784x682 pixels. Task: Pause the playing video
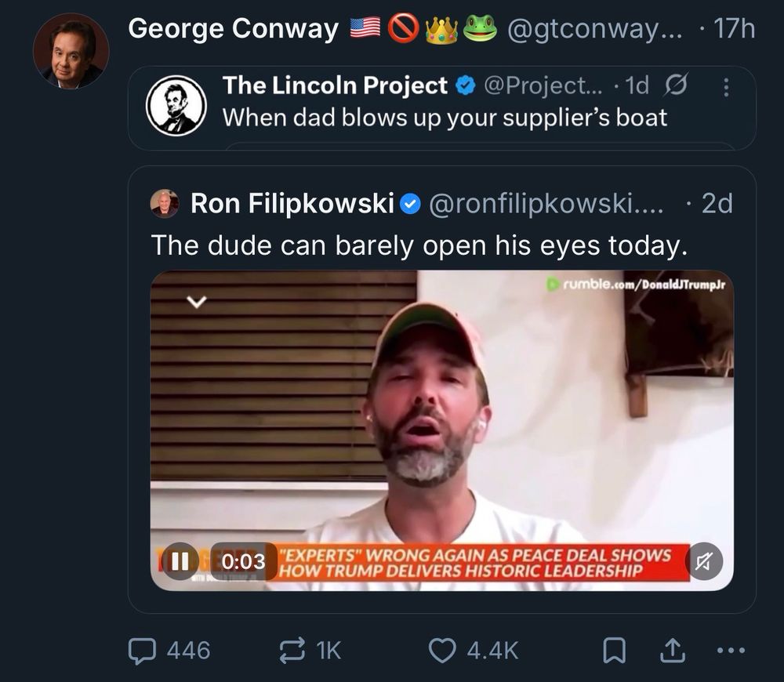pos(180,561)
